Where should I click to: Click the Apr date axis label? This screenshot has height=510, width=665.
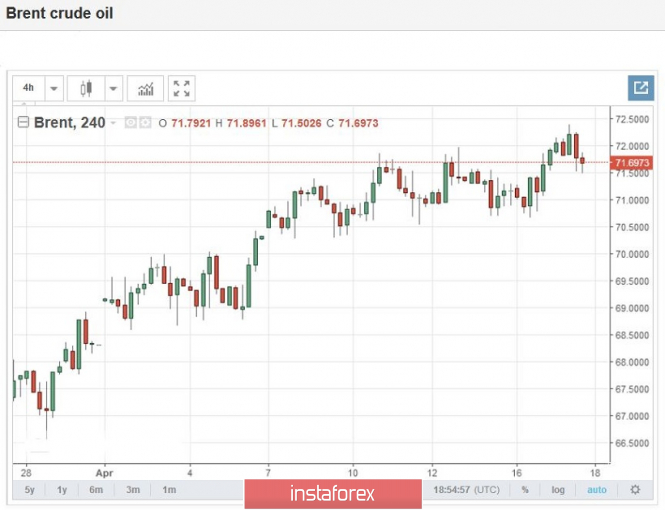(x=104, y=473)
